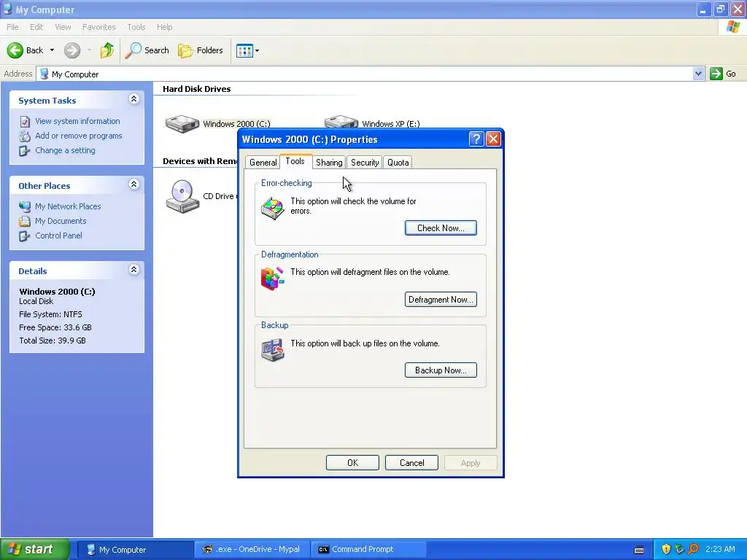This screenshot has width=747, height=560.
Task: Collapse the System Tasks panel
Action: point(134,99)
